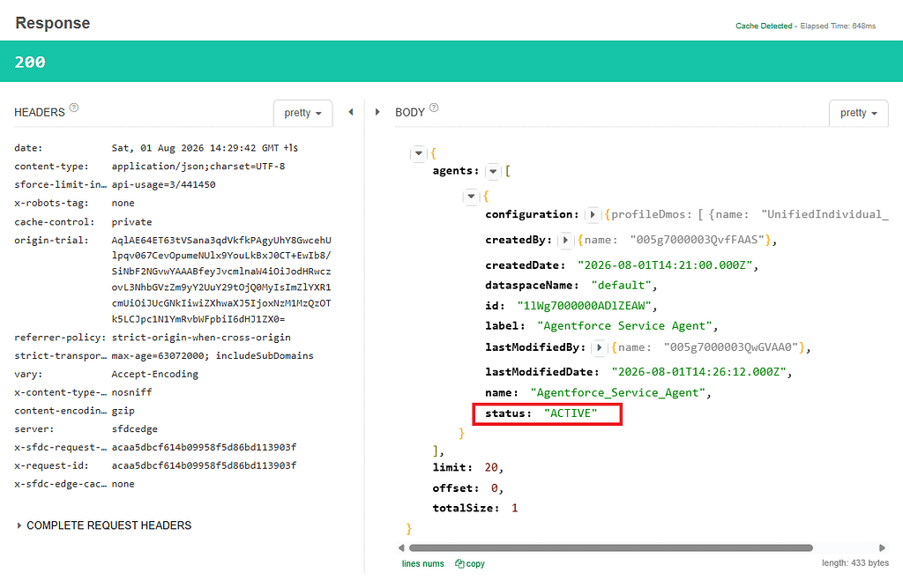
Task: Click the nosniff header value
Action: [132, 392]
